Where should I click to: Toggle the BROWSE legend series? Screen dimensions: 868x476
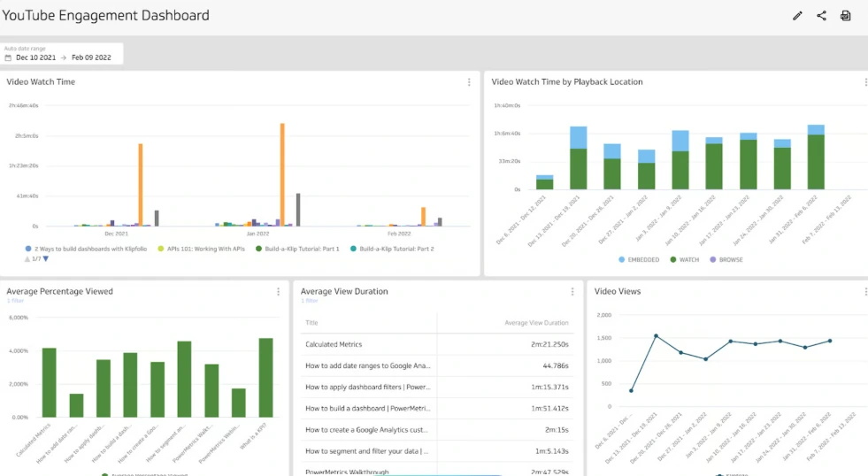pos(726,260)
